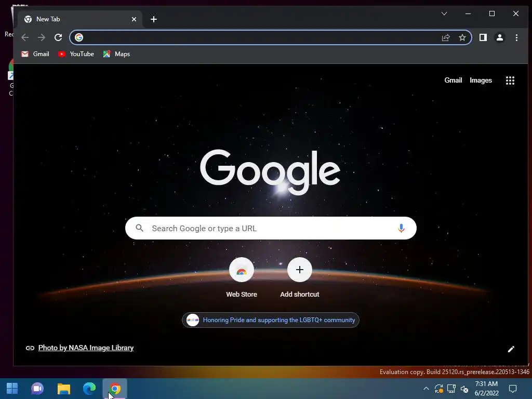The width and height of the screenshot is (532, 399).
Task: Open the Chat app on the taskbar
Action: tap(37, 389)
